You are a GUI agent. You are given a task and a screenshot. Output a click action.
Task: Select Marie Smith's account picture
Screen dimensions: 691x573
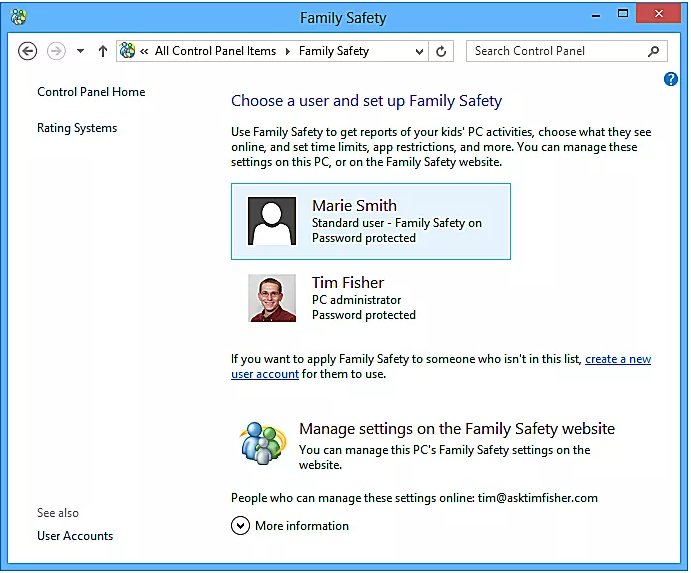(272, 221)
